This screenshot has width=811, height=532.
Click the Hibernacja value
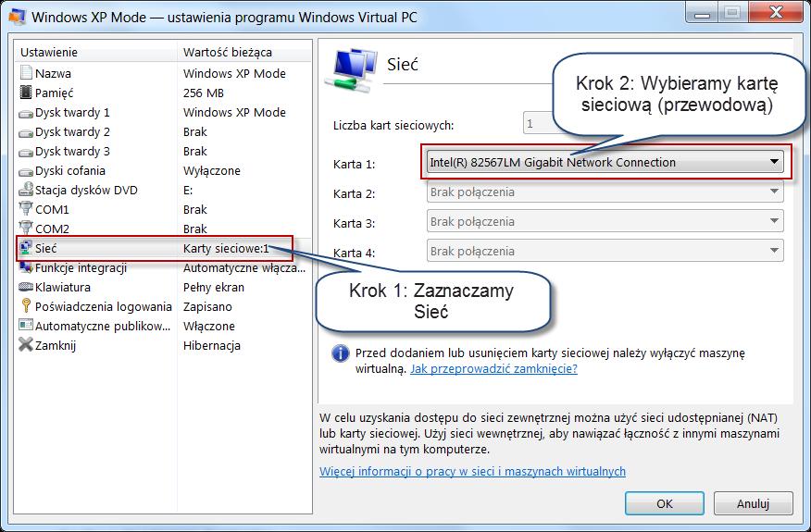[x=211, y=345]
